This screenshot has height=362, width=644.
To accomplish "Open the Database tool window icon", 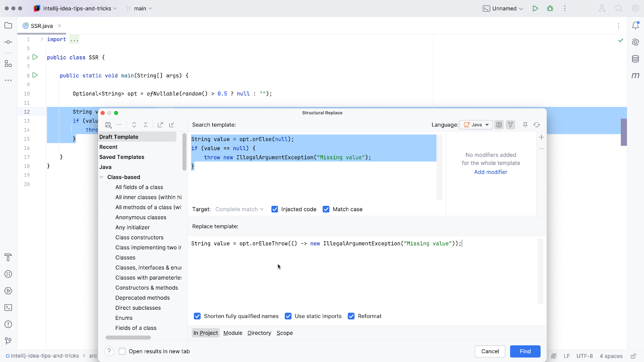I will point(636,59).
